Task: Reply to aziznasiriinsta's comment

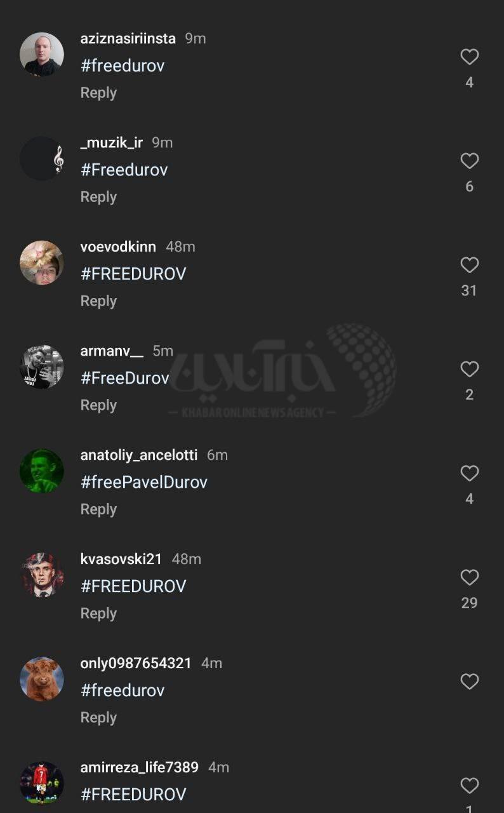Action: point(98,93)
